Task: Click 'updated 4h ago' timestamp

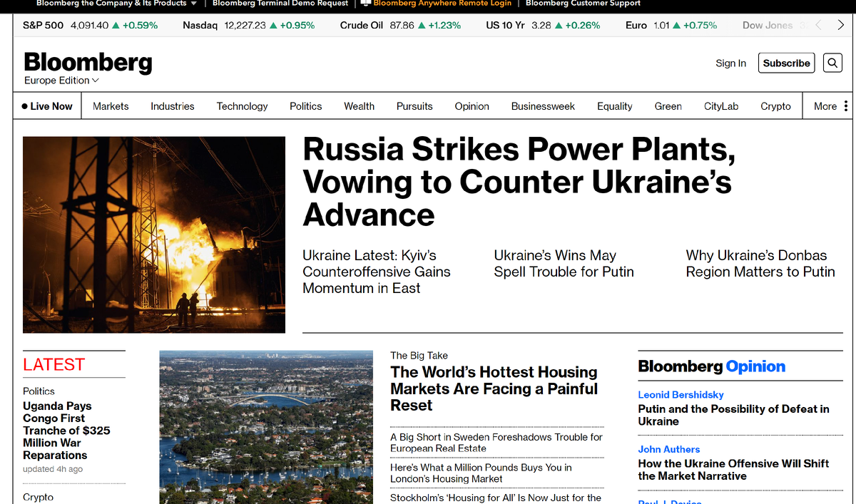Action: pyautogui.click(x=53, y=469)
